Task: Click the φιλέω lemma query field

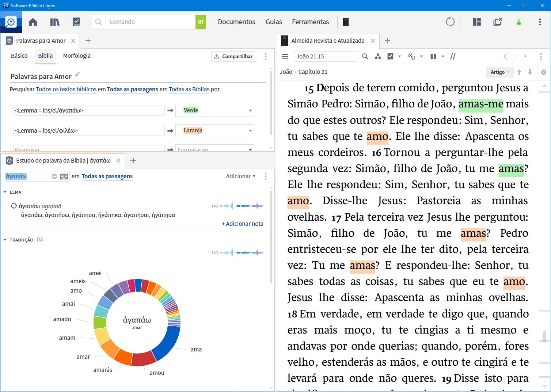Action: (89, 130)
